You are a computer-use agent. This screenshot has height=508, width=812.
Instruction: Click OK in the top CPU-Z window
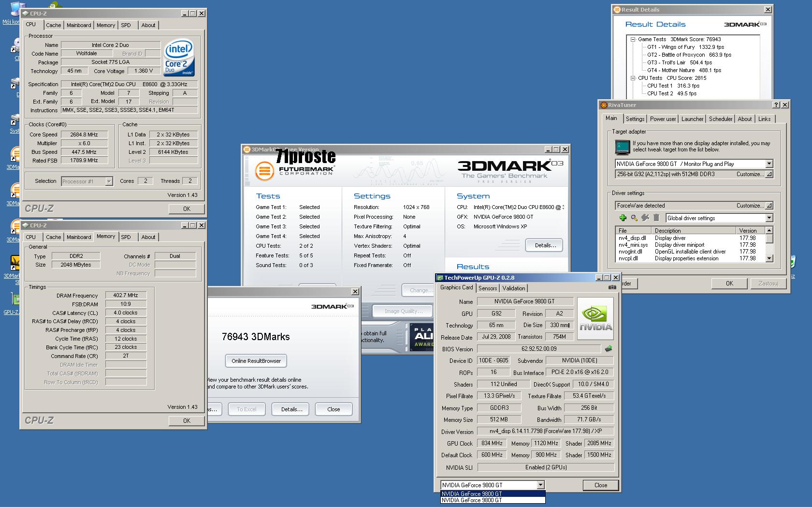click(x=187, y=209)
